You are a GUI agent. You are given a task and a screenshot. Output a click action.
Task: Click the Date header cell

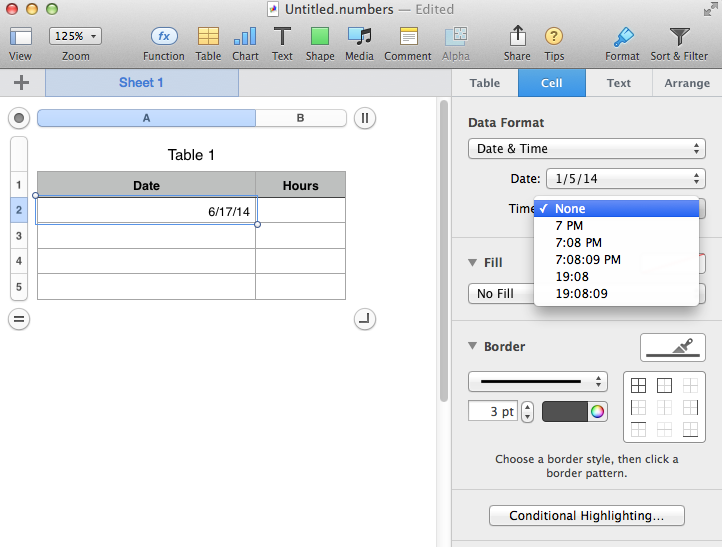146,185
